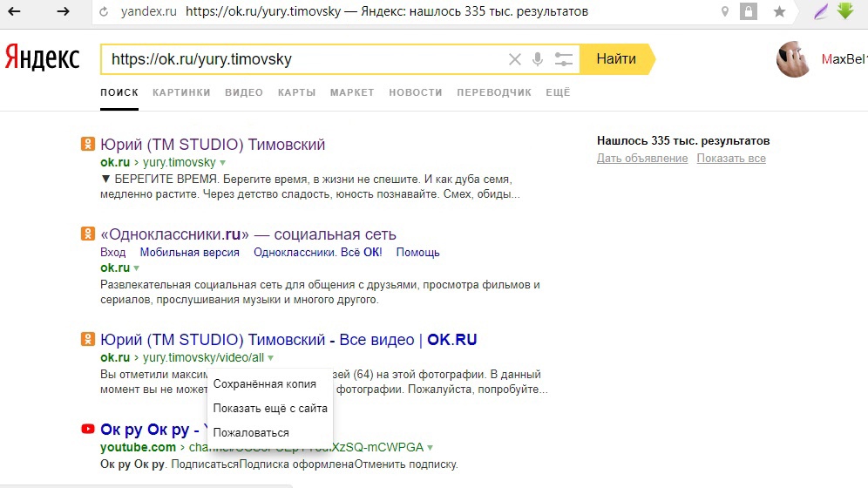Image resolution: width=868 pixels, height=488 pixels.
Task: Toggle the arrow after yury.timovsky/video/all
Action: (x=271, y=358)
